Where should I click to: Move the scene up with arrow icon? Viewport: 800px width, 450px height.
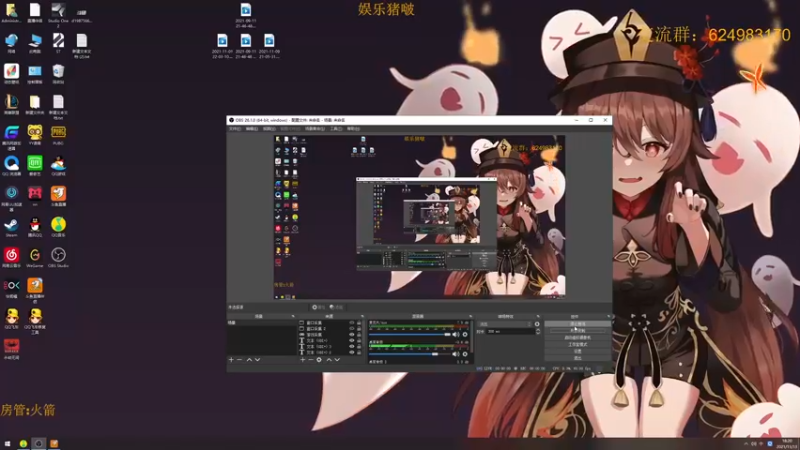tap(249, 360)
